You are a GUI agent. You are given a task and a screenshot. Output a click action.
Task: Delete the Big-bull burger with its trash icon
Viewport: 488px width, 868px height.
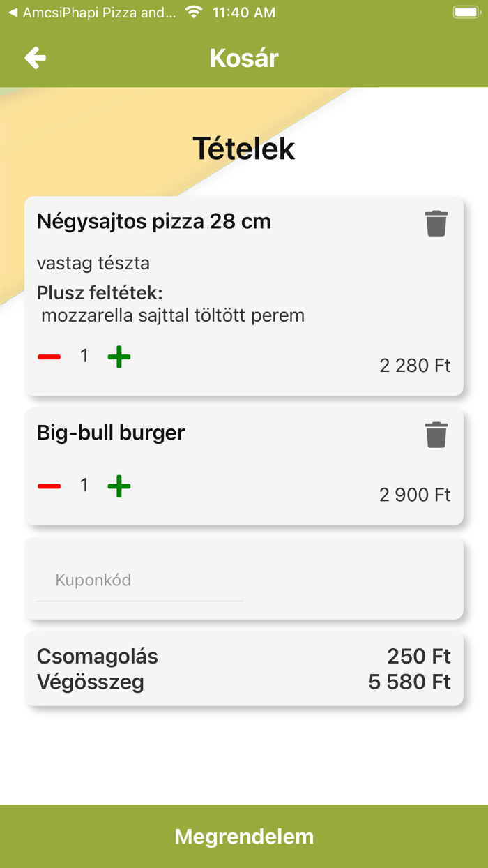[436, 433]
